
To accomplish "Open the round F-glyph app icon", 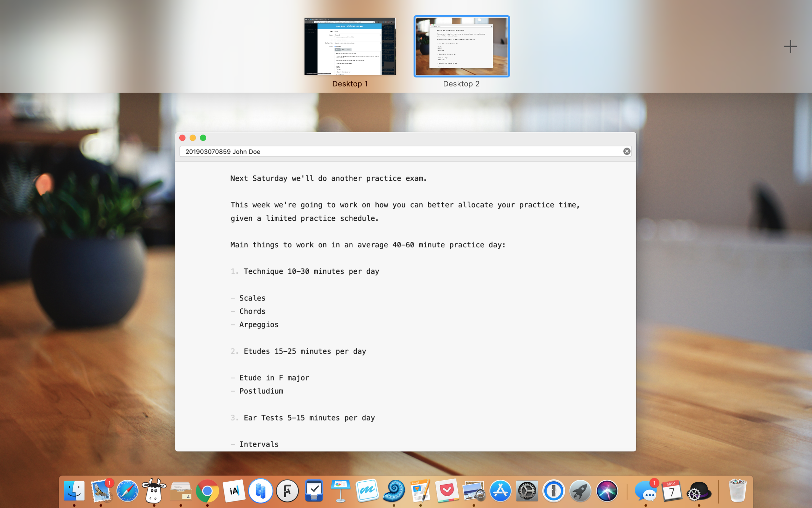I will pyautogui.click(x=287, y=491).
